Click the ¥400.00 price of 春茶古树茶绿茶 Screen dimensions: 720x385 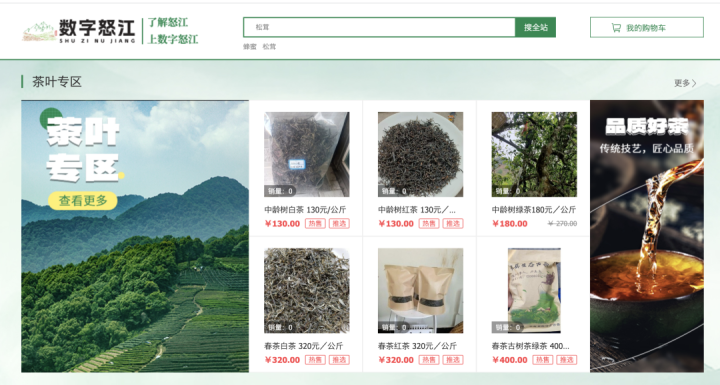[510, 360]
